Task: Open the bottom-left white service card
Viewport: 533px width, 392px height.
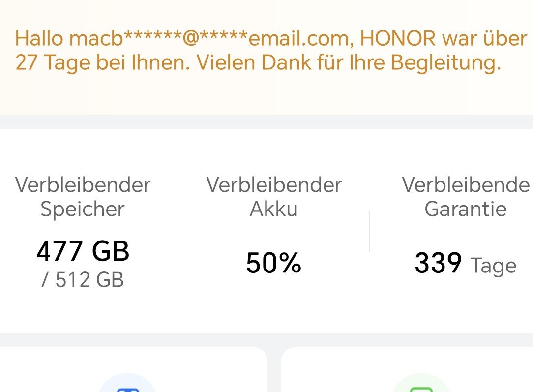Action: (x=133, y=371)
